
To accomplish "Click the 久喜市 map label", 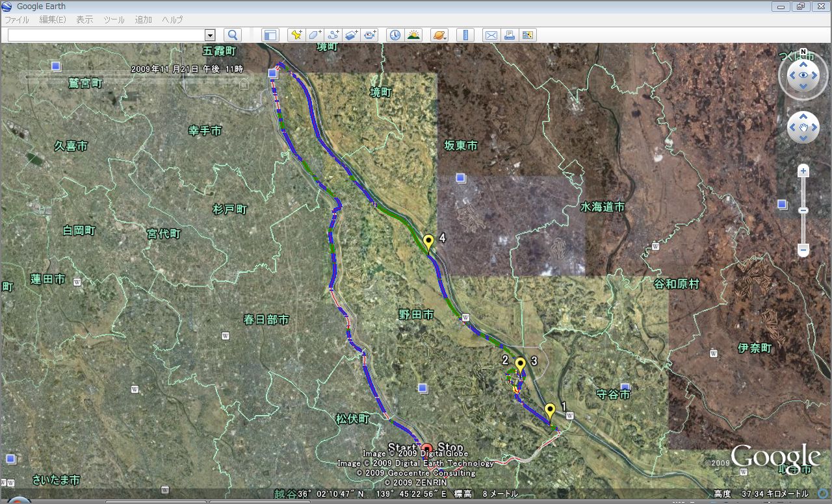I will (71, 146).
